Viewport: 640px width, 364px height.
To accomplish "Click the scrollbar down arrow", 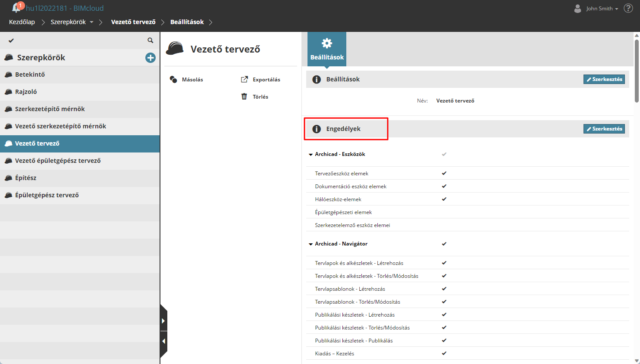I will [x=637, y=361].
